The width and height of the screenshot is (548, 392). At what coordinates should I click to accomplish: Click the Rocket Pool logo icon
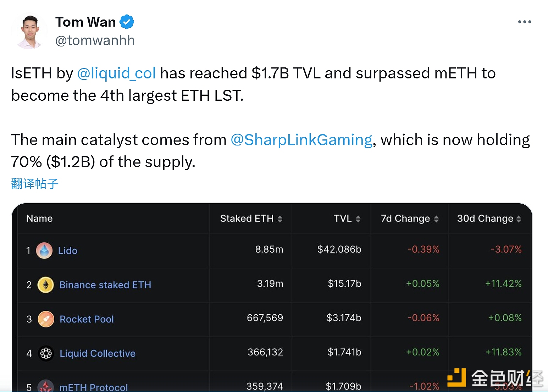click(x=46, y=319)
